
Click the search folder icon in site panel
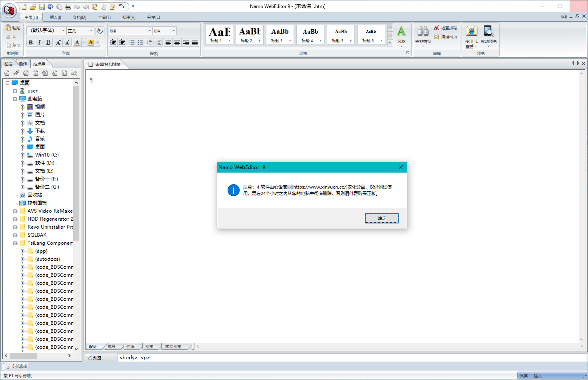(74, 73)
